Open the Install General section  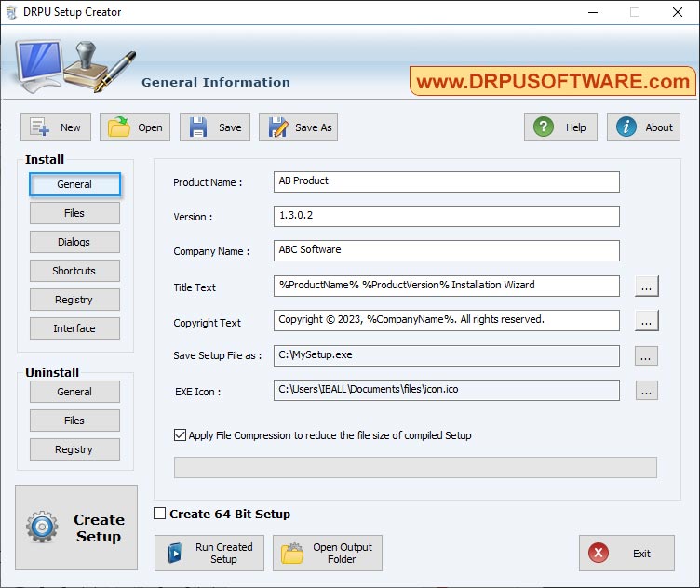click(74, 184)
